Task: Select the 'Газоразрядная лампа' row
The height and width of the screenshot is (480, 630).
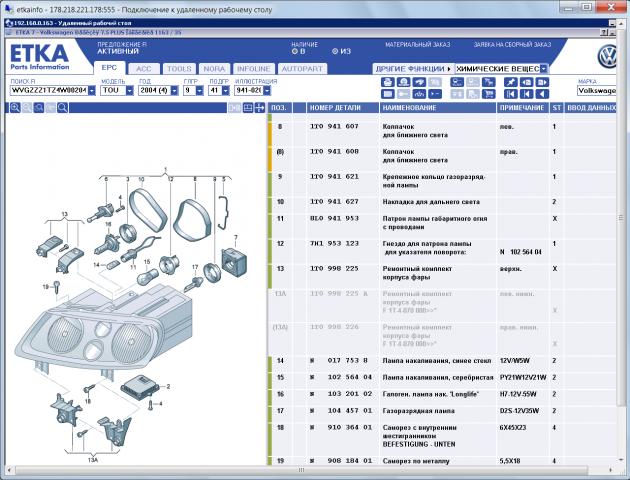Action: tap(442, 411)
